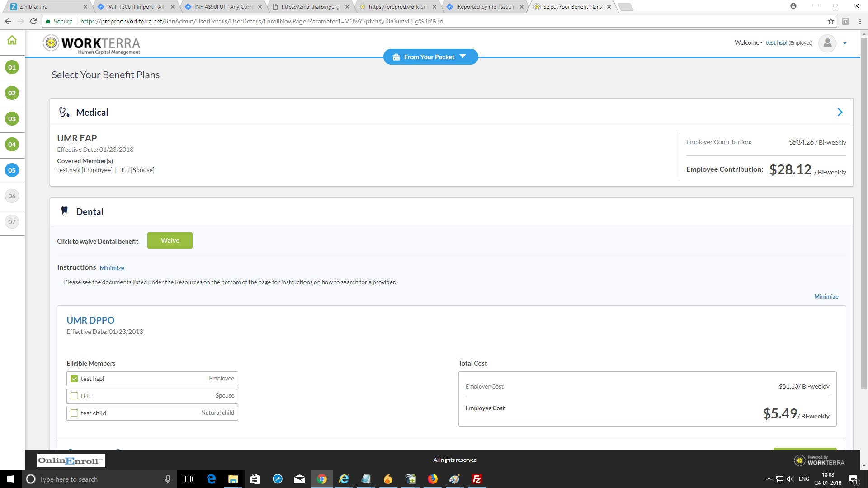Select current step 05 in sidebar
The width and height of the screenshot is (868, 488).
[x=12, y=170]
